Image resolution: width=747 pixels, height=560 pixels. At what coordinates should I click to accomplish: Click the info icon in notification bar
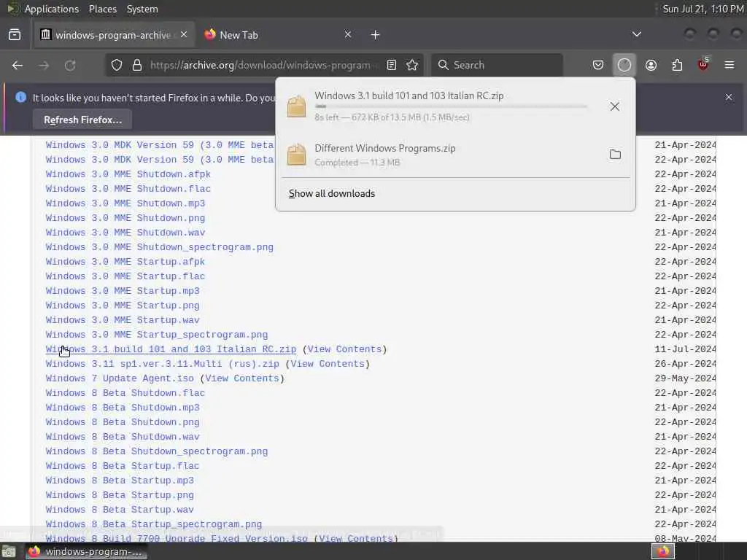[x=21, y=97]
